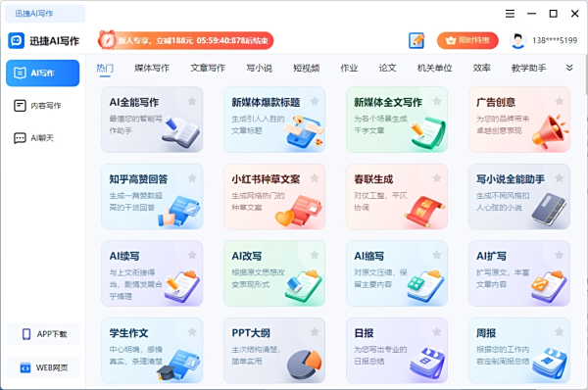Open the AI写作 sidebar section
The image size is (588, 390).
coord(43,73)
